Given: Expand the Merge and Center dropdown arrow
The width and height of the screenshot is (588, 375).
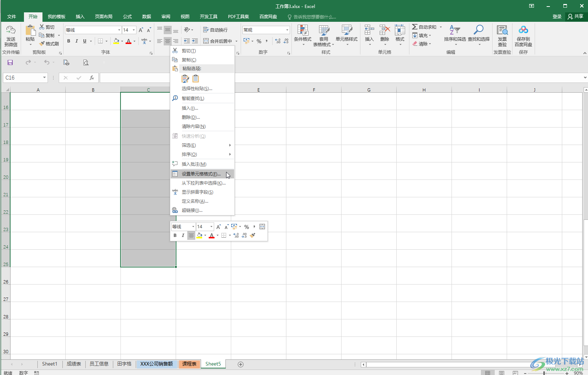Looking at the screenshot, I should tap(236, 41).
